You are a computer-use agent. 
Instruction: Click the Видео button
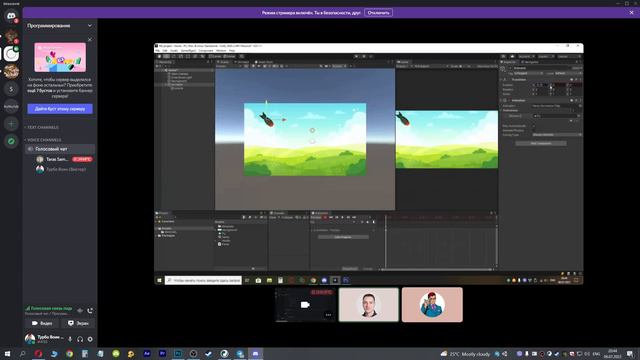pyautogui.click(x=42, y=323)
